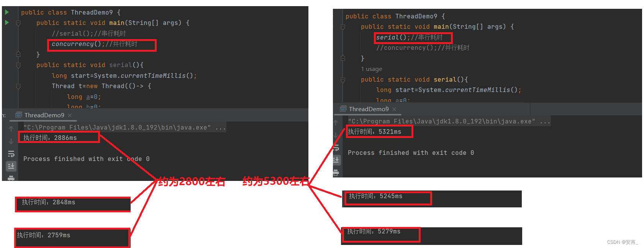The height and width of the screenshot is (248, 644).
Task: Left console: click '执行时间: 2886ms' output
Action: (x=50, y=138)
